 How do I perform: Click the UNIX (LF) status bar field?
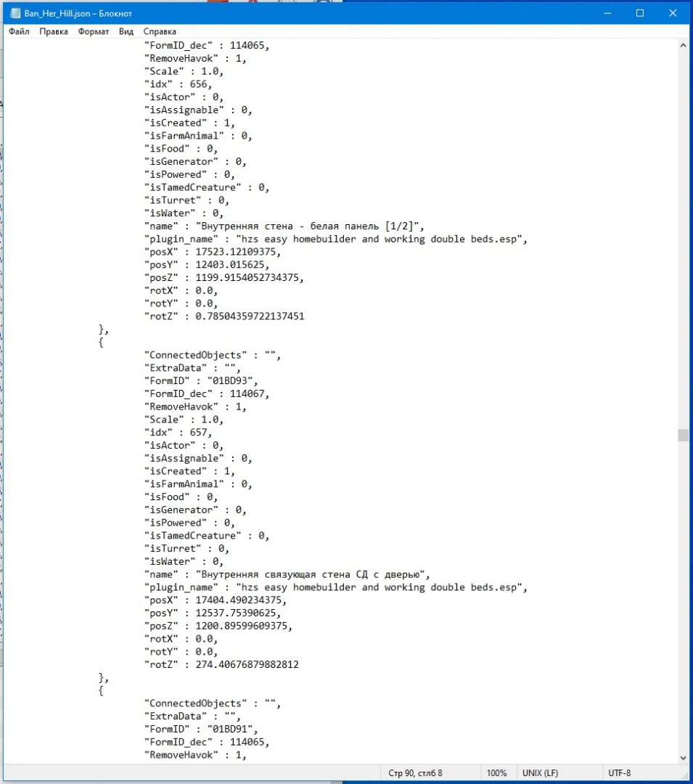(540, 773)
